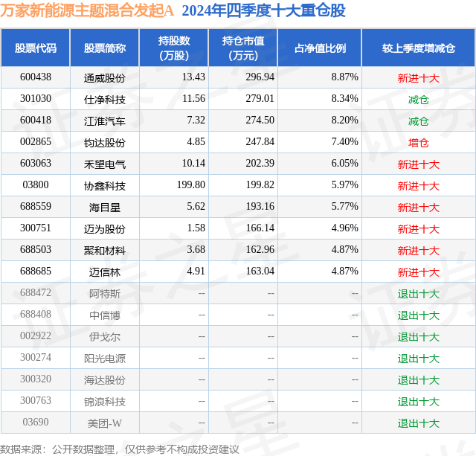Select stock name 通威股份

(105, 78)
